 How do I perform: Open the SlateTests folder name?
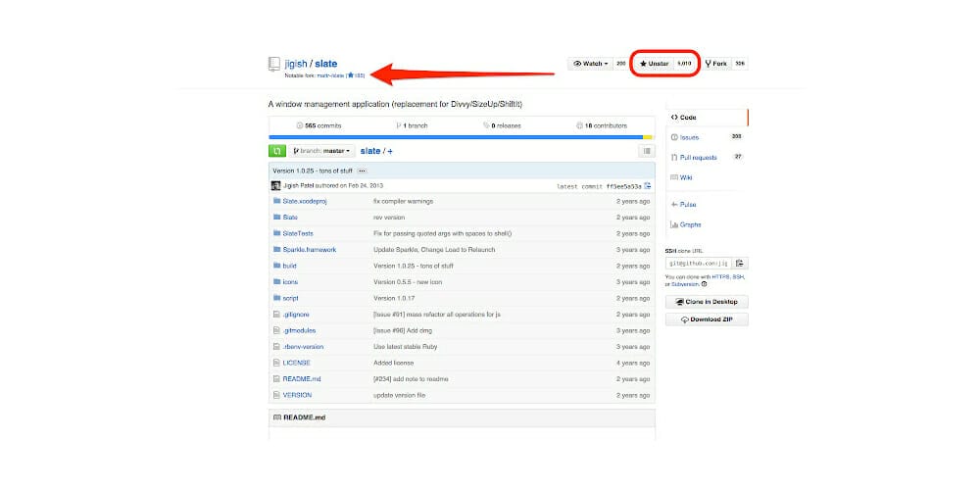[298, 233]
